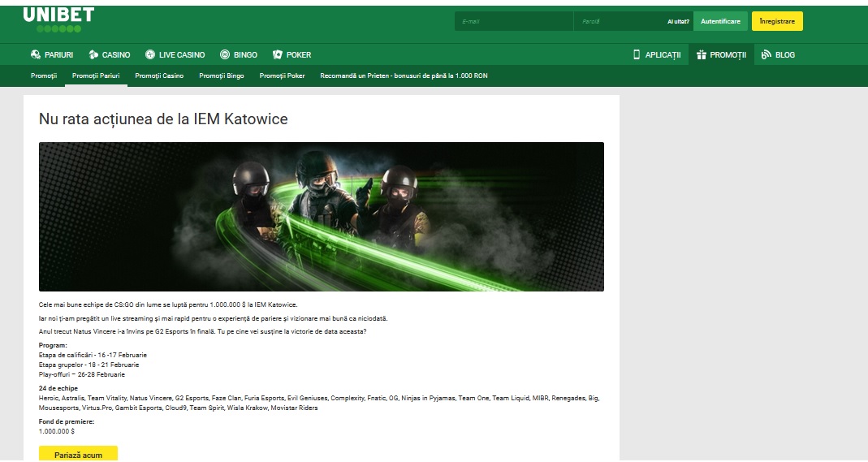
Task: Click the 'Ai uitat?' forgot password link
Action: [x=678, y=22]
